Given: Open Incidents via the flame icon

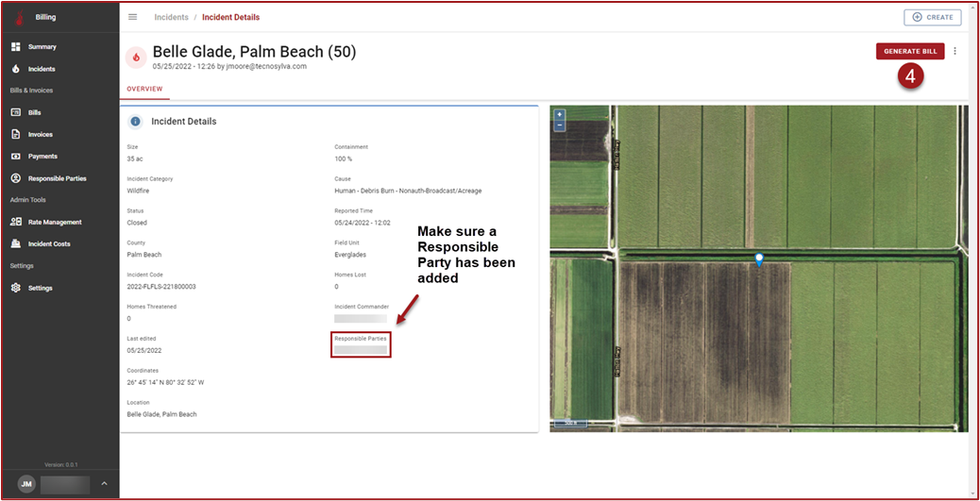Looking at the screenshot, I should 16,69.
